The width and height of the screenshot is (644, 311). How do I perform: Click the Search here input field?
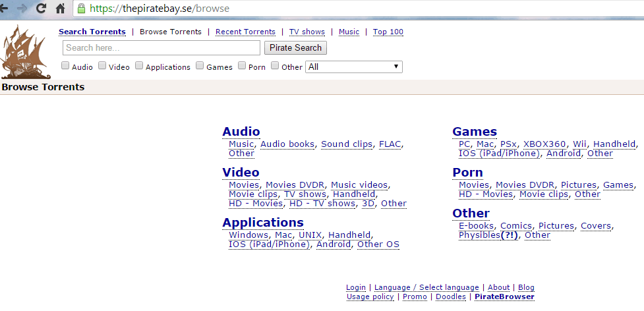tap(161, 48)
